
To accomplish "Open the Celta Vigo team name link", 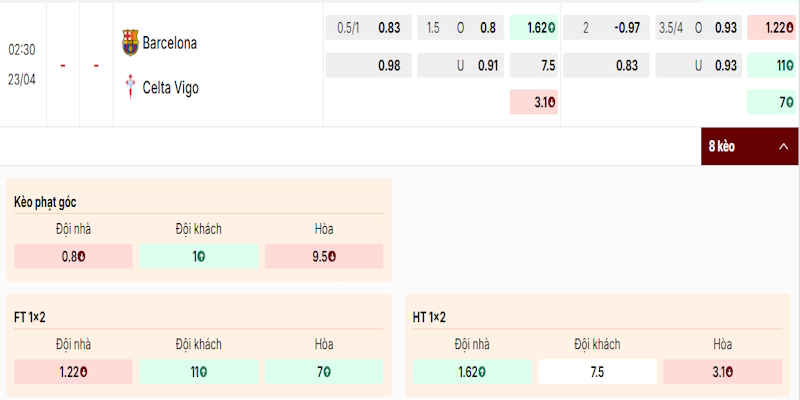I will point(170,88).
